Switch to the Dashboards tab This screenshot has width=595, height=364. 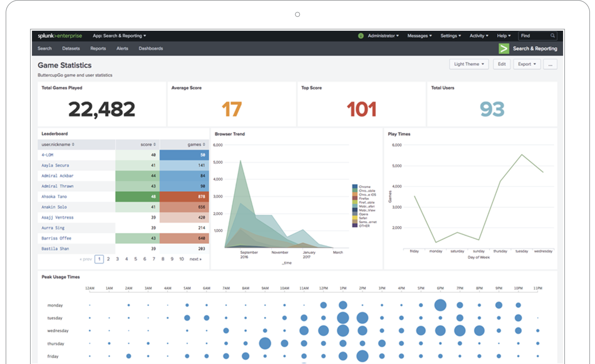tap(151, 49)
